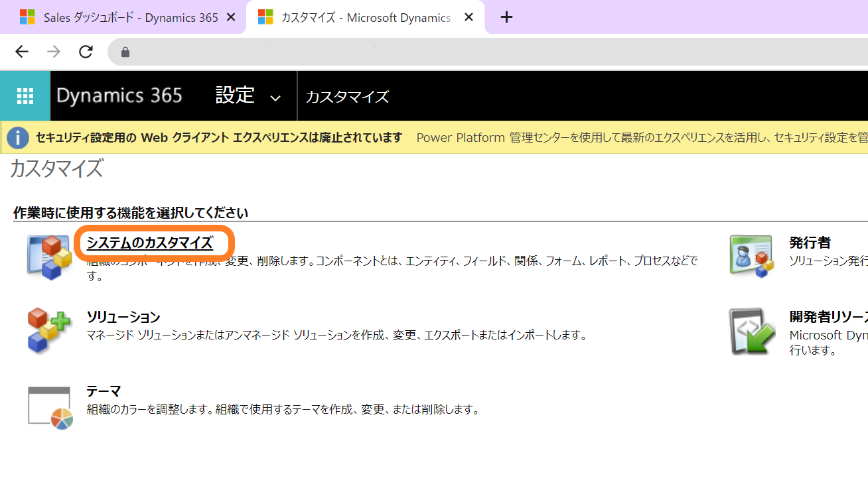Click the System Customization cubes icon
Image resolution: width=868 pixels, height=488 pixels.
(49, 257)
